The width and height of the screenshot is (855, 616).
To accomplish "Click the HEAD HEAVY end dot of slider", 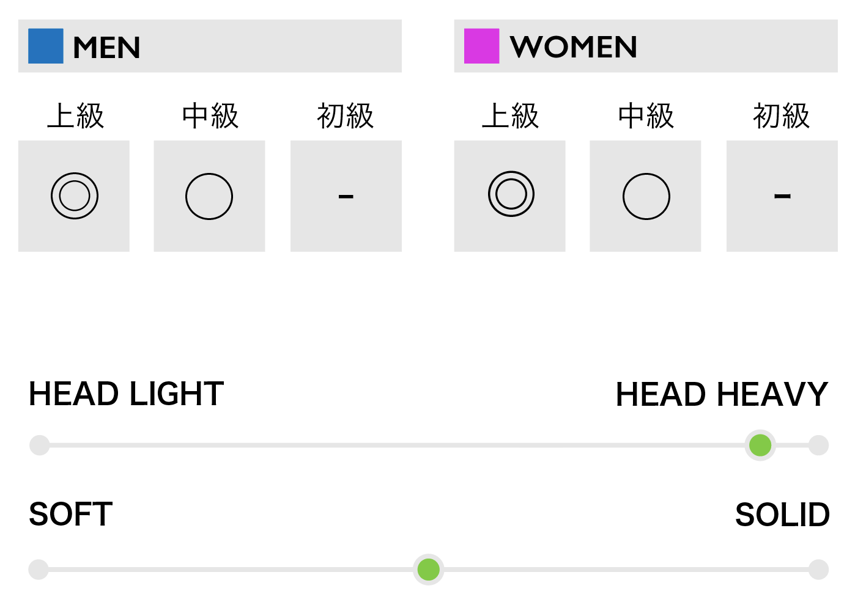I will (818, 445).
